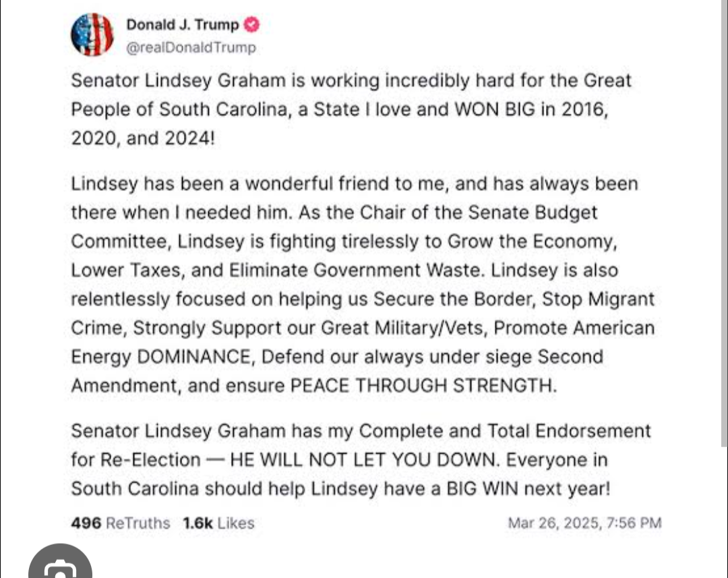Screen dimensions: 728x578
Task: Open the "Donald J. Trump" display name
Action: pyautogui.click(x=182, y=26)
